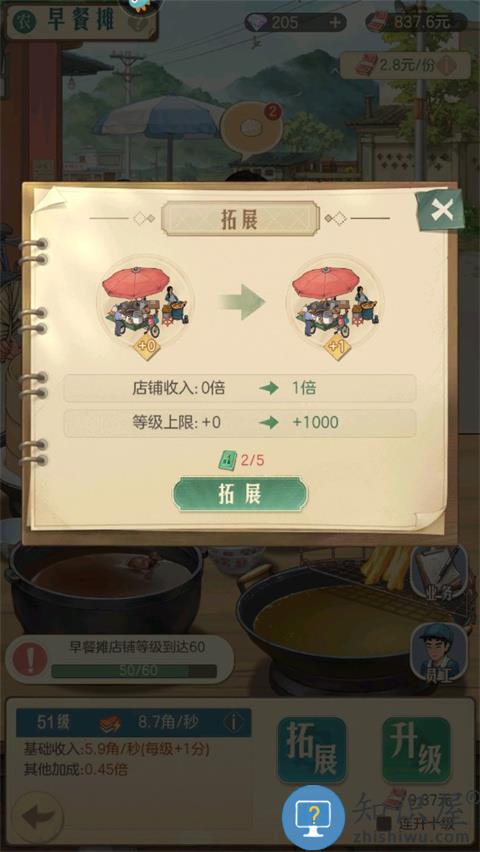Open the 员工 staff icon
Viewport: 480px width, 852px height.
coord(438,650)
